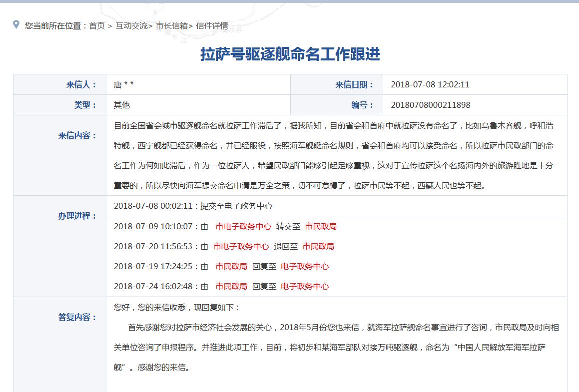This screenshot has width=579, height=392.
Task: Go to 首页 via breadcrumb
Action: click(97, 26)
